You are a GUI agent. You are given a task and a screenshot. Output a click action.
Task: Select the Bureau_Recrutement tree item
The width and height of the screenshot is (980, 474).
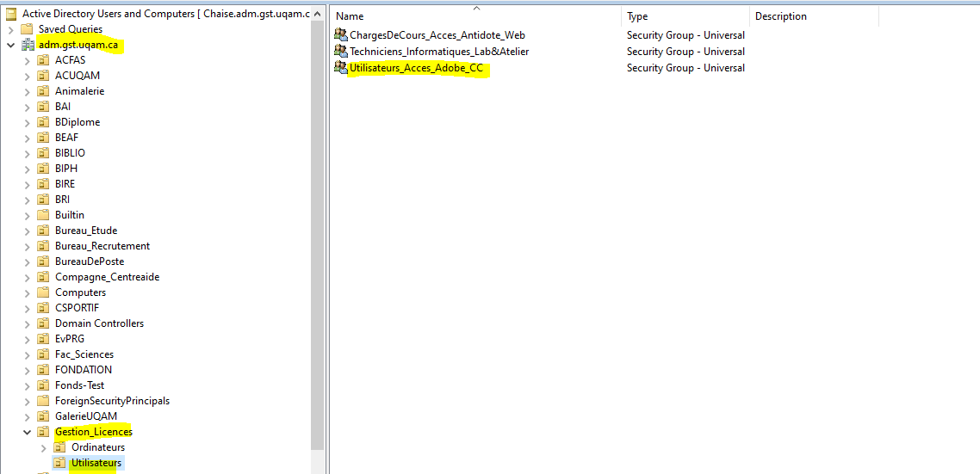click(102, 246)
